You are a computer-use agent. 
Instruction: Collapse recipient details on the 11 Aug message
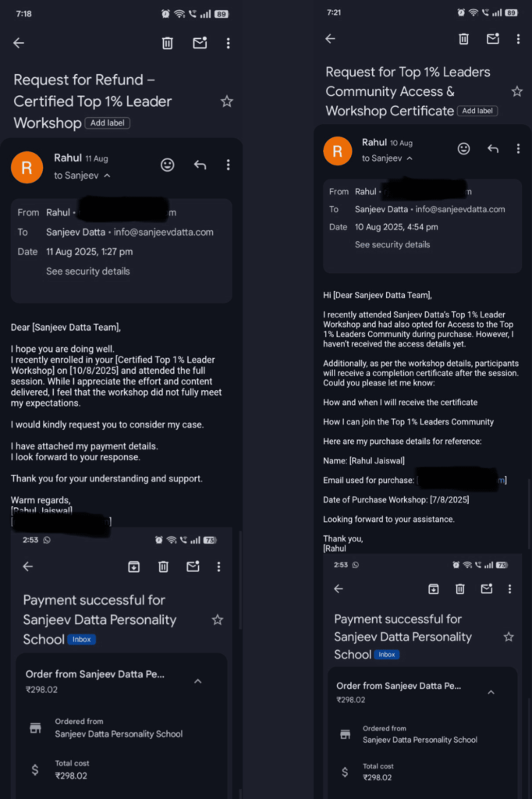click(107, 176)
